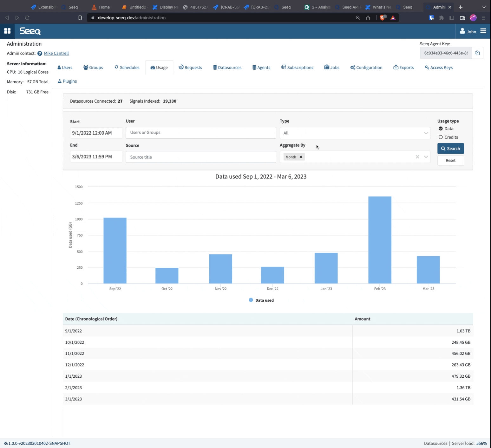Reload the page in the browser
491x448 pixels.
pyautogui.click(x=27, y=18)
